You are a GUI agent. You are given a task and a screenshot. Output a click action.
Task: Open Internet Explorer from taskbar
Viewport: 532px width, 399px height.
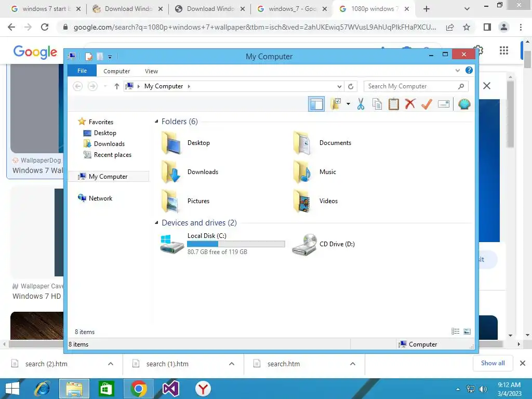click(x=43, y=389)
